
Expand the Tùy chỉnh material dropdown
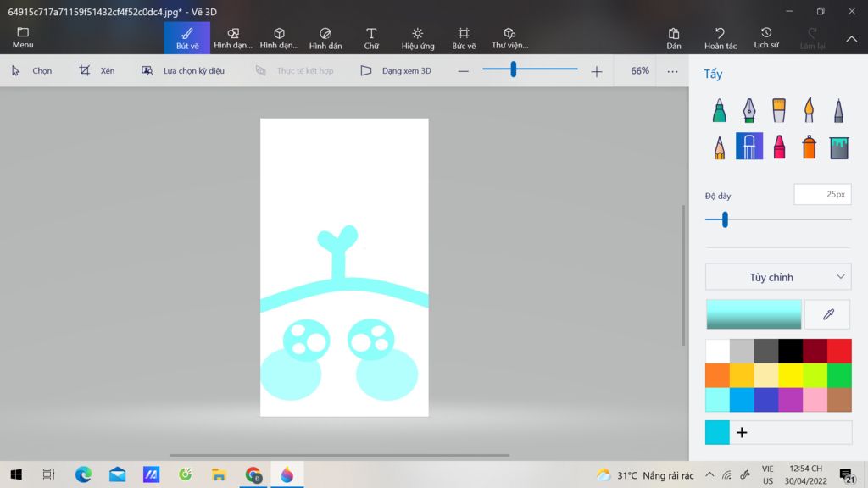pos(778,277)
